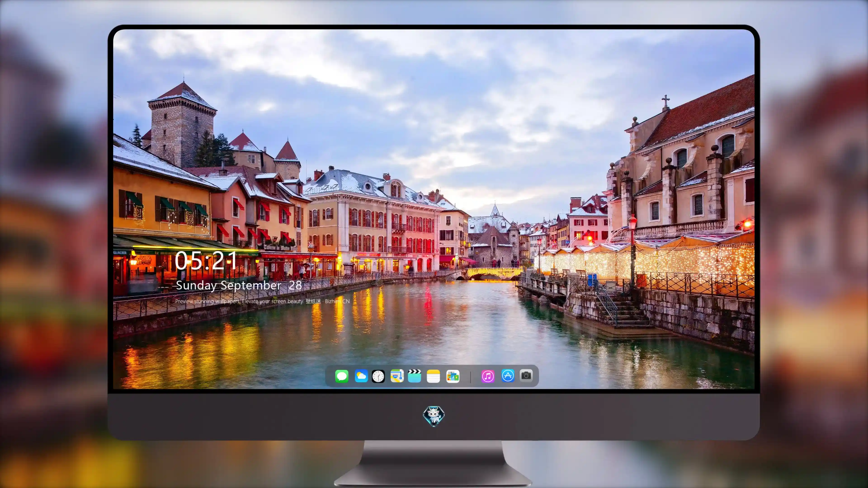
Task: Open the Photos collage app icon
Action: coord(453,376)
